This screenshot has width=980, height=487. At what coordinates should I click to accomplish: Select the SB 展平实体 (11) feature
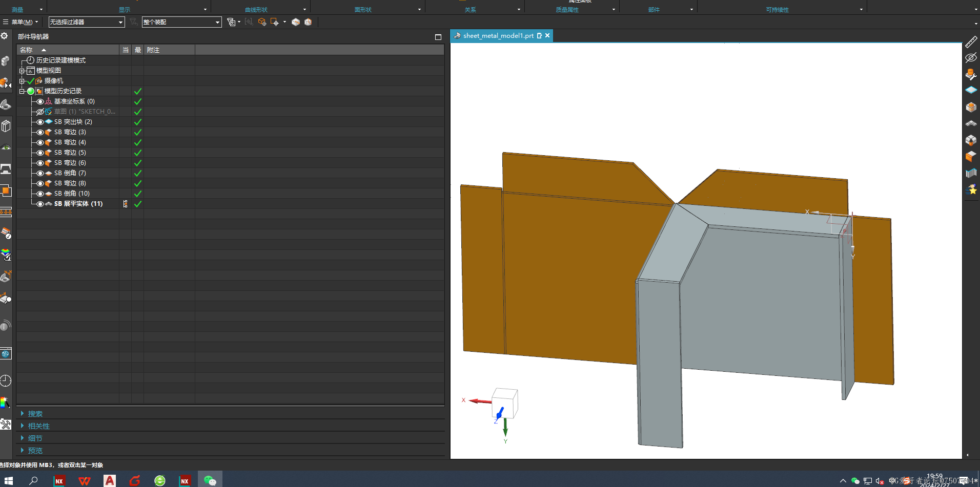78,204
